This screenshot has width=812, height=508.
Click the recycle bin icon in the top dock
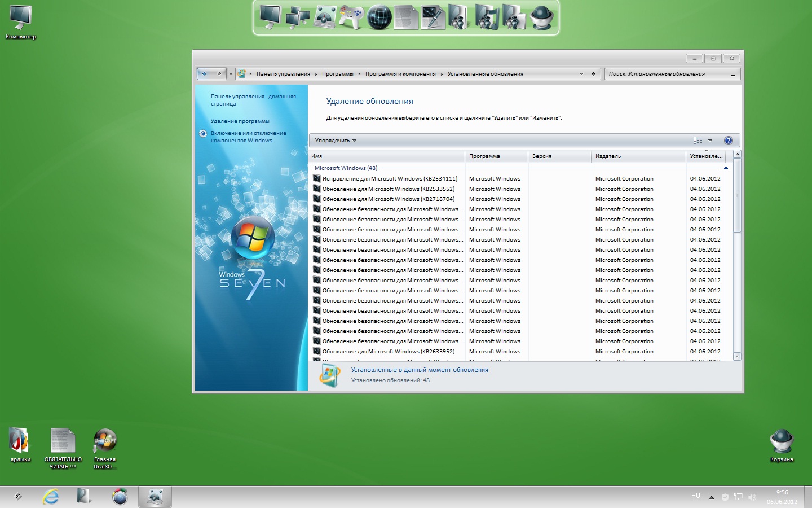pyautogui.click(x=542, y=17)
